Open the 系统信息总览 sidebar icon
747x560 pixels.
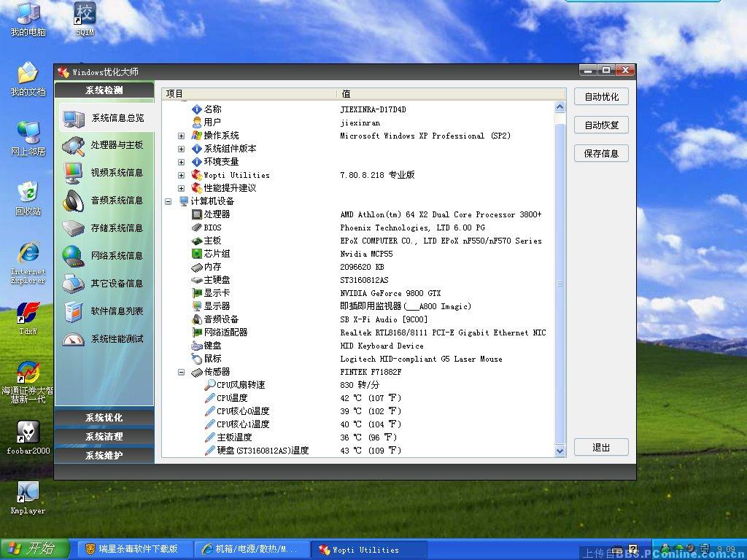point(74,118)
